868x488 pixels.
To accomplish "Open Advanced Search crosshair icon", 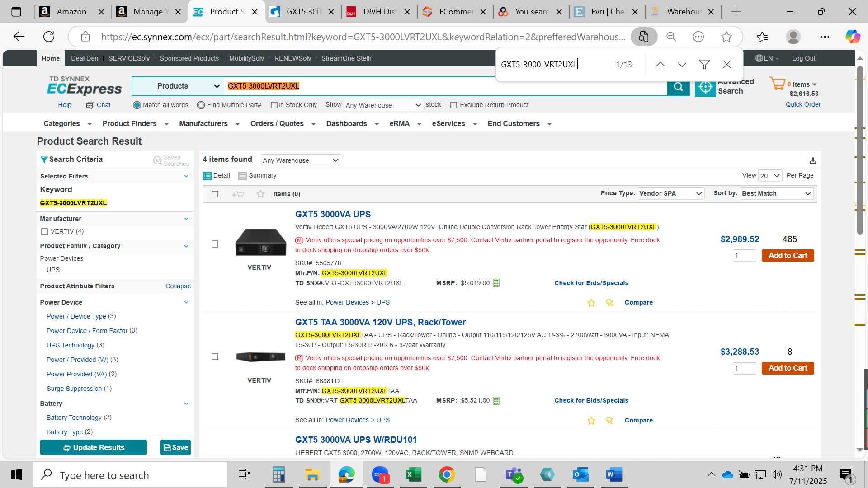I will tap(705, 87).
